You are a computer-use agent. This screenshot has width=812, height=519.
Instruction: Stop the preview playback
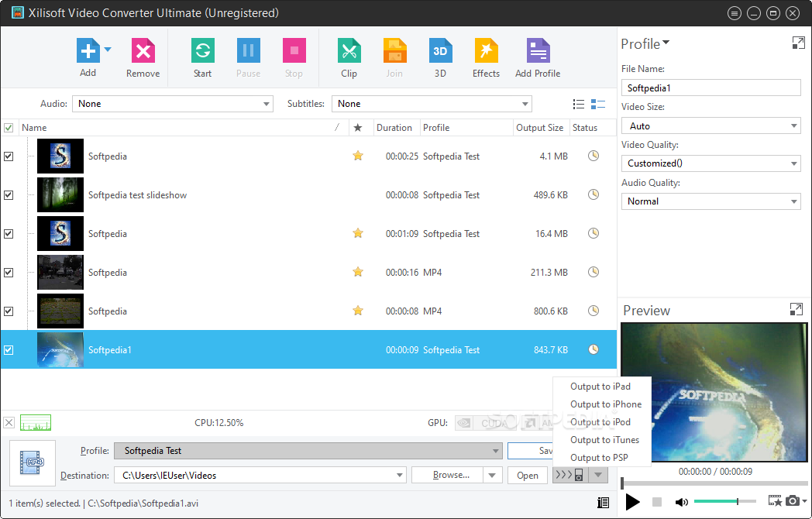point(656,501)
